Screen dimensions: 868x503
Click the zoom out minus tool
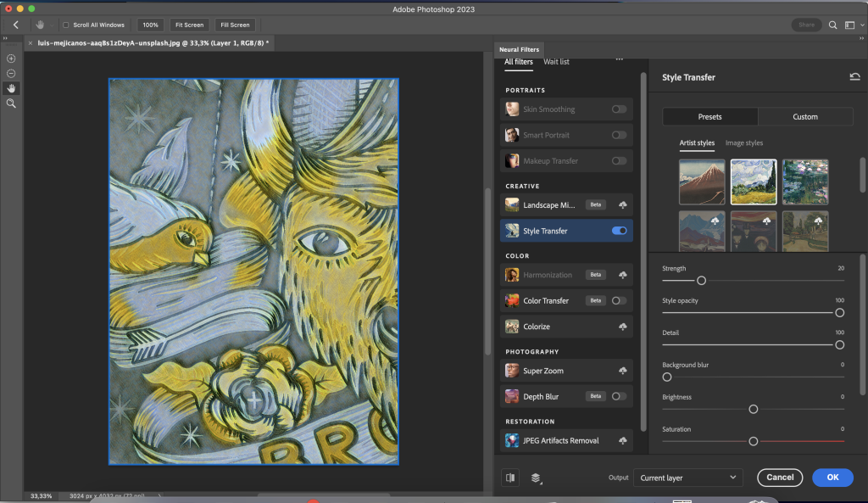11,74
